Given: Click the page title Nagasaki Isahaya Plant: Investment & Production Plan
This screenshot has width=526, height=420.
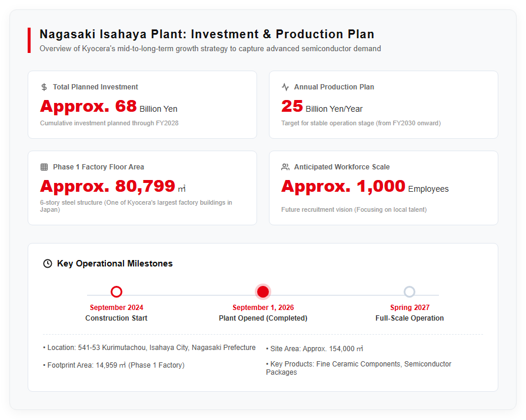Looking at the screenshot, I should pos(207,34).
